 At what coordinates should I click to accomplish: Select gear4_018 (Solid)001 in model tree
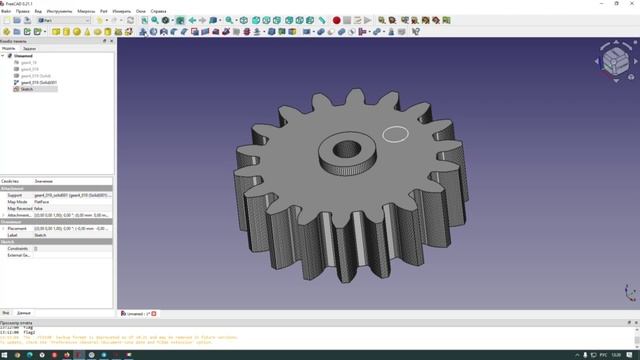39,82
